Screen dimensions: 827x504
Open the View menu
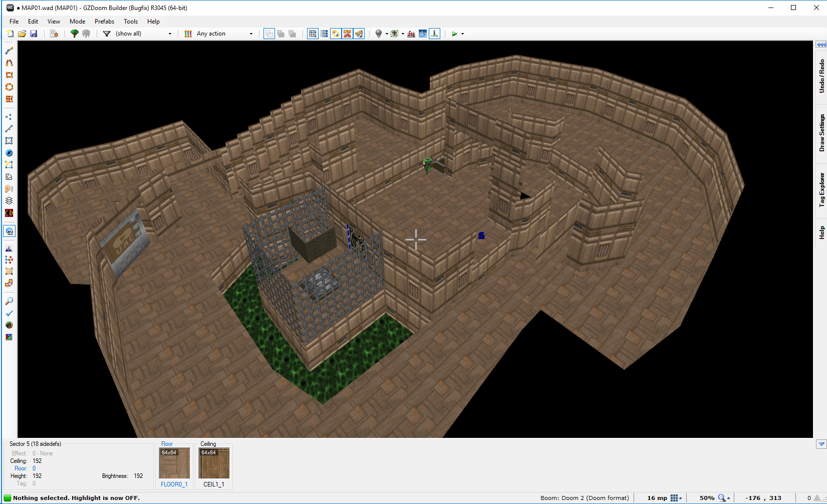pos(54,22)
